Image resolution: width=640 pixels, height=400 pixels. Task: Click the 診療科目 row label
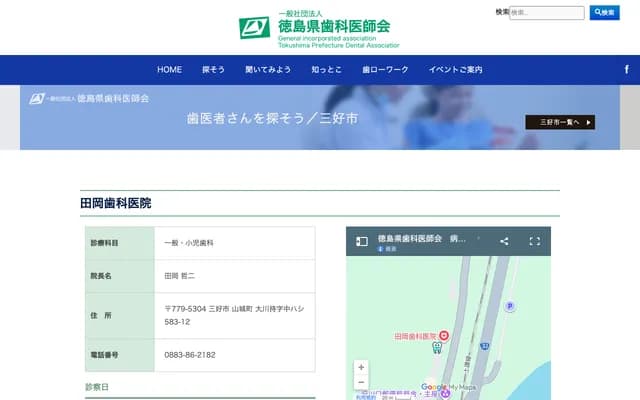pos(104,243)
